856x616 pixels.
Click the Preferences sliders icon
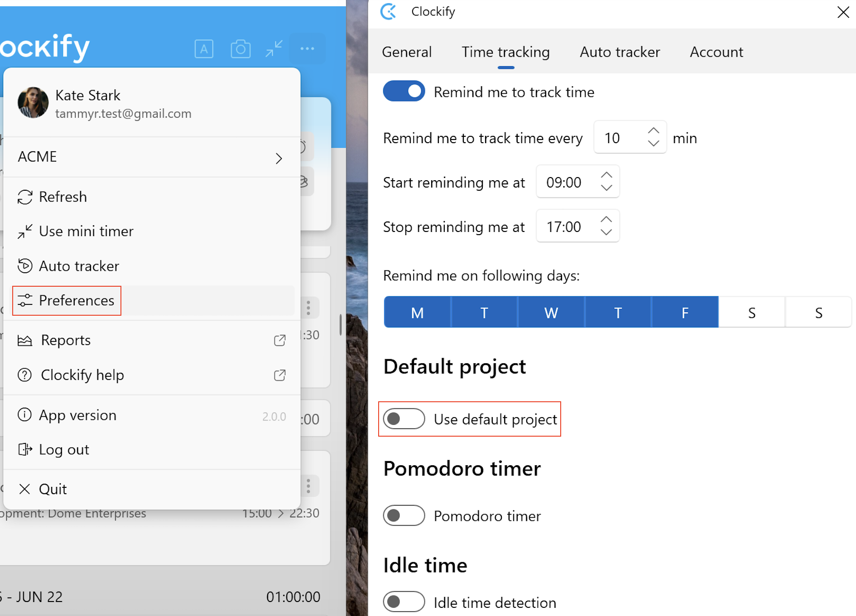pos(25,300)
